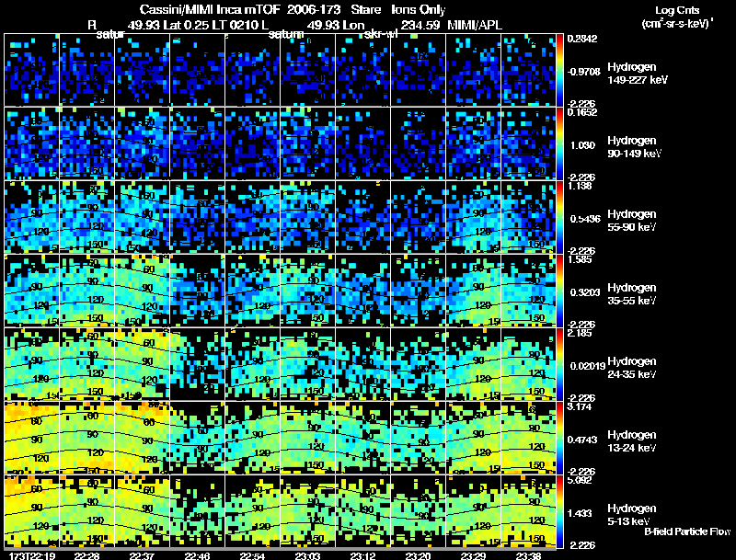Viewport: 736px width, 560px height.
Task: Click the "234.59" longitude value
Action: (420, 25)
